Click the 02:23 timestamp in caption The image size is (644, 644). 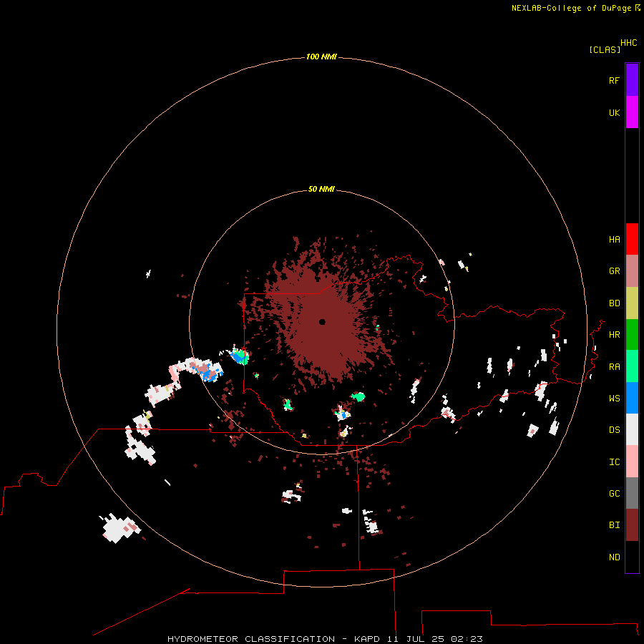pyautogui.click(x=467, y=639)
